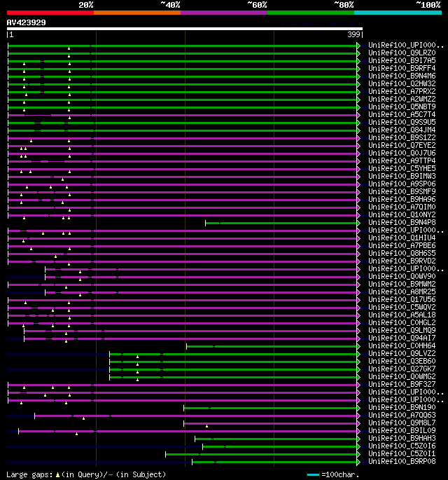
Task: Select the UniRef100_Q84JM4 label
Action: 402,130
